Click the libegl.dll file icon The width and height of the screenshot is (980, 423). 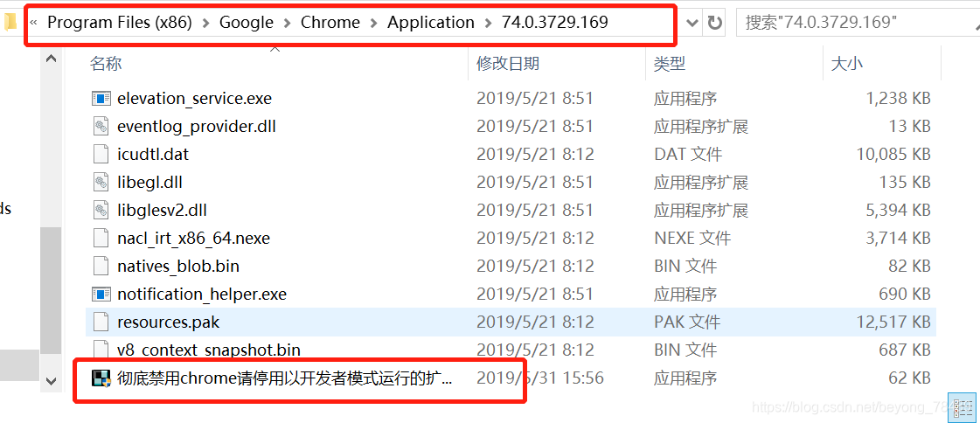pyautogui.click(x=101, y=182)
